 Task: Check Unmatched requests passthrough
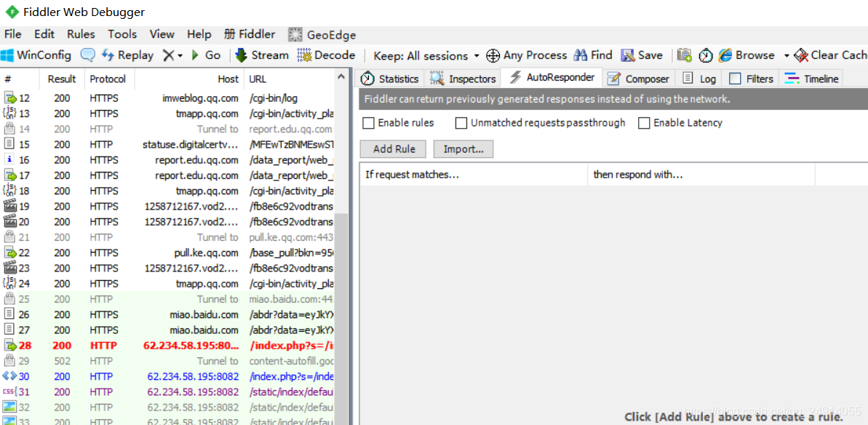461,123
